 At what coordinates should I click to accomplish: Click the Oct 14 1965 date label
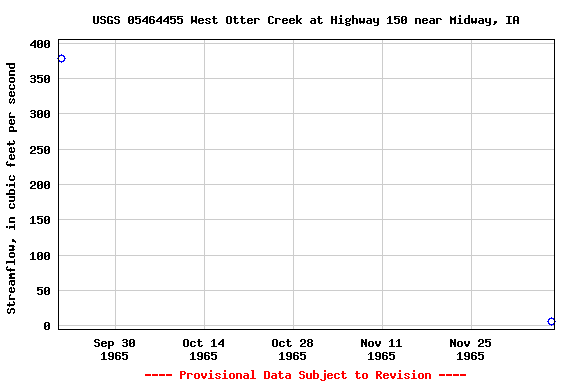(204, 349)
